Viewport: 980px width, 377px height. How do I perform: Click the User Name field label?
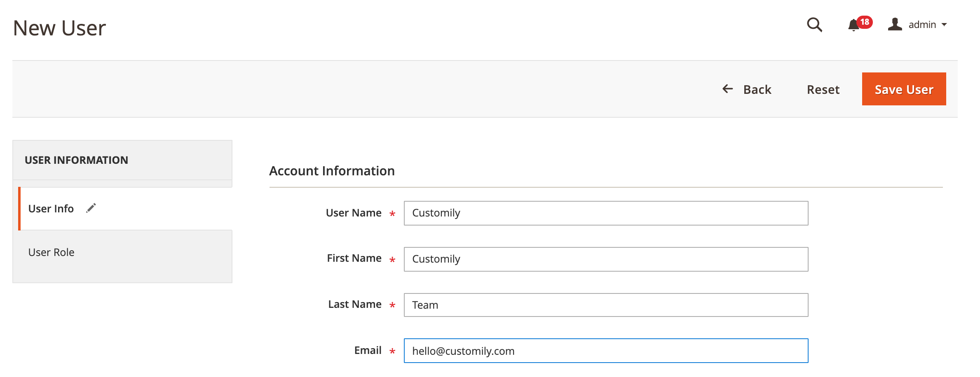click(353, 213)
